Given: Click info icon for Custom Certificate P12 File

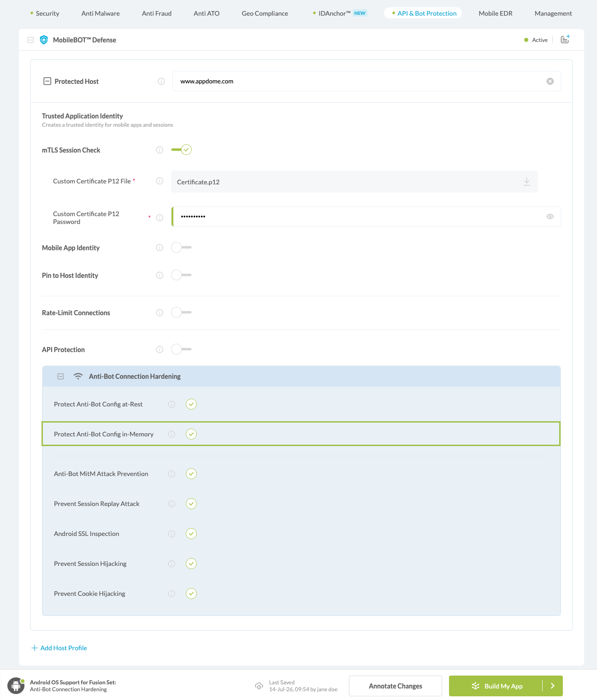Looking at the screenshot, I should (160, 181).
